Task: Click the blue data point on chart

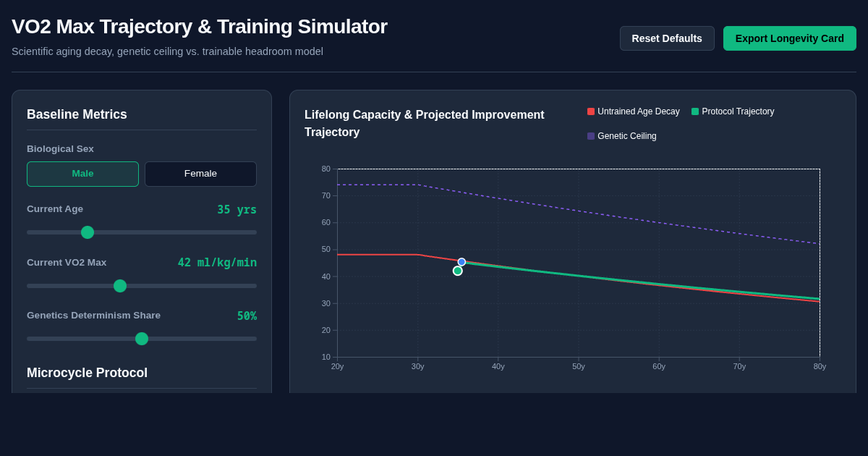Action: [x=461, y=262]
